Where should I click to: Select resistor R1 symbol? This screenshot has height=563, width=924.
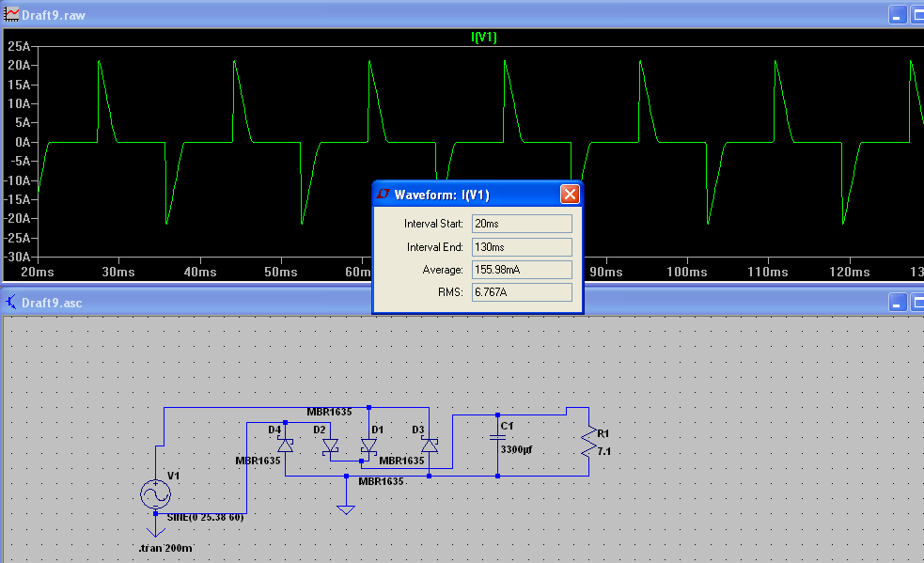click(x=588, y=443)
